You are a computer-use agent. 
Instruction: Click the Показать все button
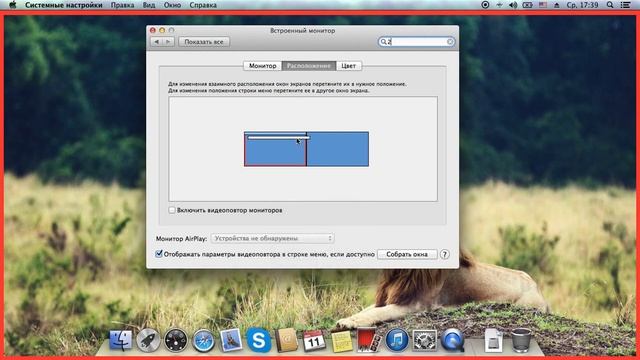coord(204,42)
